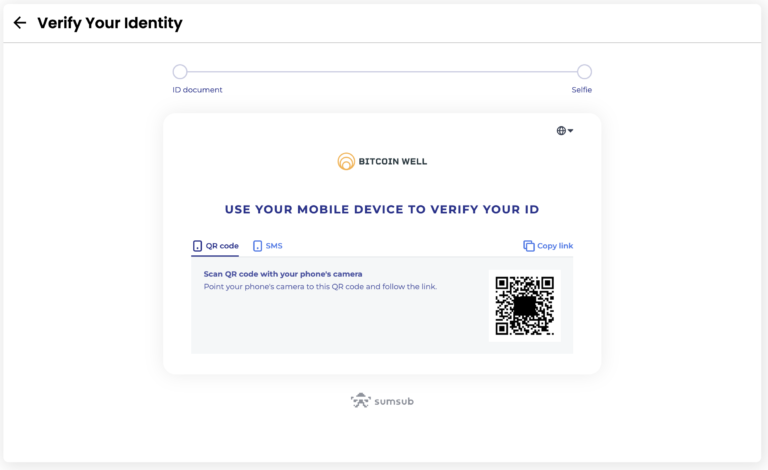Click the Bitcoin Well brand name text

(x=393, y=161)
